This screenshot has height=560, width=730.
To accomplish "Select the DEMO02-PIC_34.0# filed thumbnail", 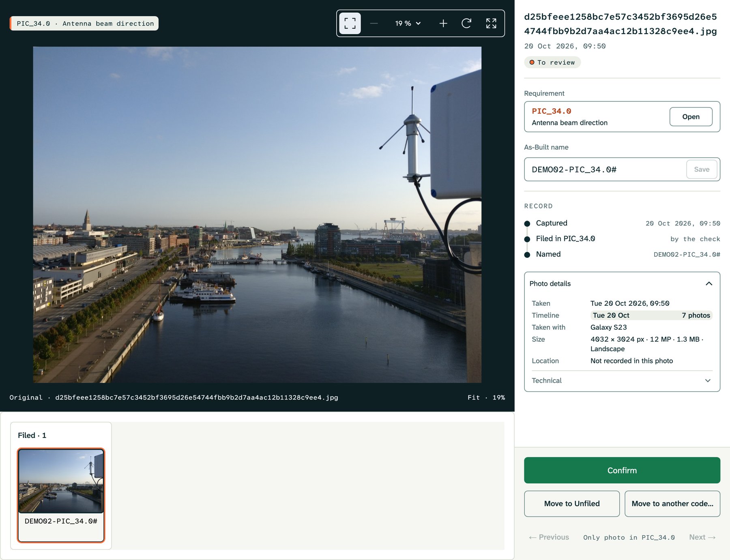I will tap(61, 495).
